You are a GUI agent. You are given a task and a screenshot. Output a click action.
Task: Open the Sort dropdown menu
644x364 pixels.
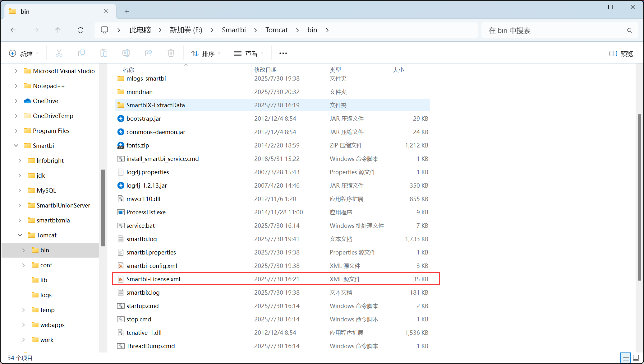206,54
